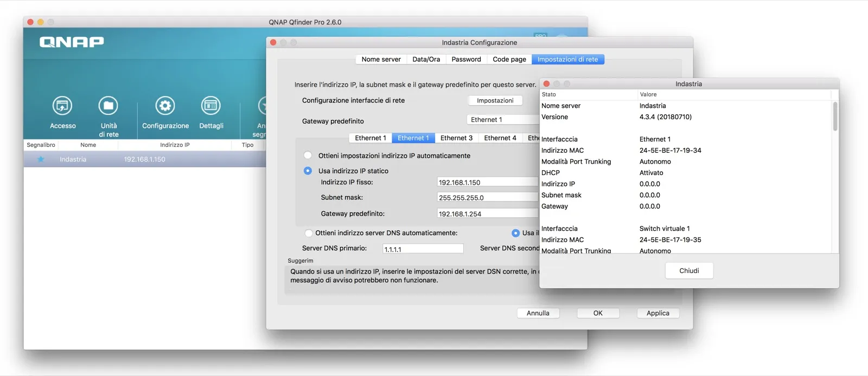The height and width of the screenshot is (376, 868).
Task: Click the MAC address 24-5E-BE-17-19-35
Action: 670,240
